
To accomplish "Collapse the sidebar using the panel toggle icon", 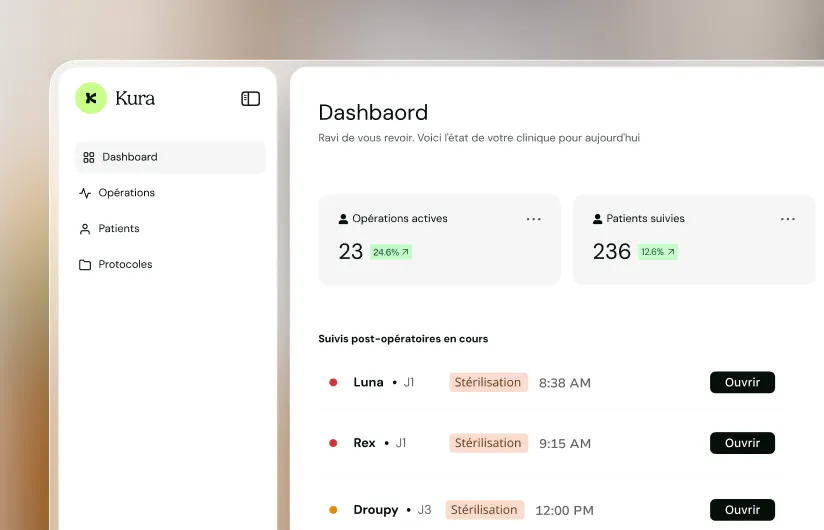I will tap(251, 98).
